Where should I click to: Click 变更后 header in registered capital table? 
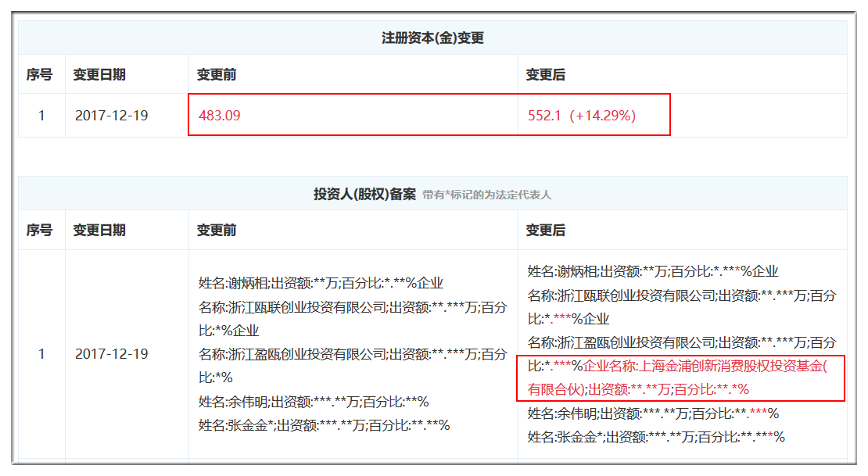pyautogui.click(x=545, y=75)
